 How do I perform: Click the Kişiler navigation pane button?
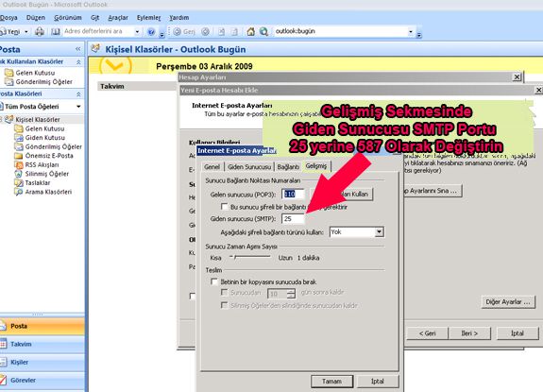[42, 362]
